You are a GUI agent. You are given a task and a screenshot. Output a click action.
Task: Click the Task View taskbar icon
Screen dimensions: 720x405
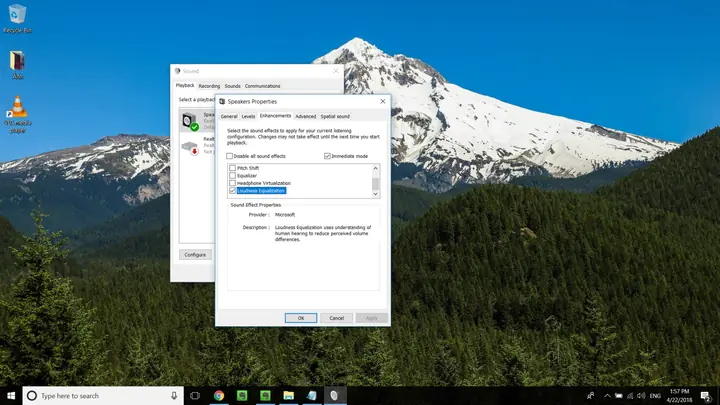coord(195,396)
